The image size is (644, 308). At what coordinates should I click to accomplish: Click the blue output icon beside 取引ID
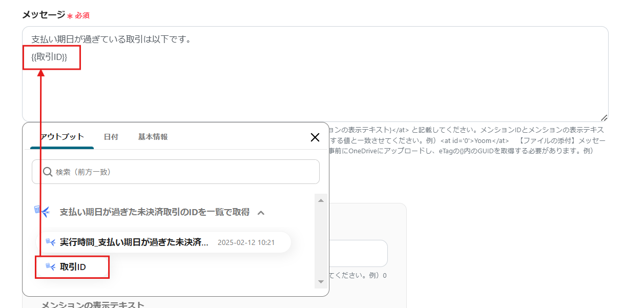(x=50, y=267)
